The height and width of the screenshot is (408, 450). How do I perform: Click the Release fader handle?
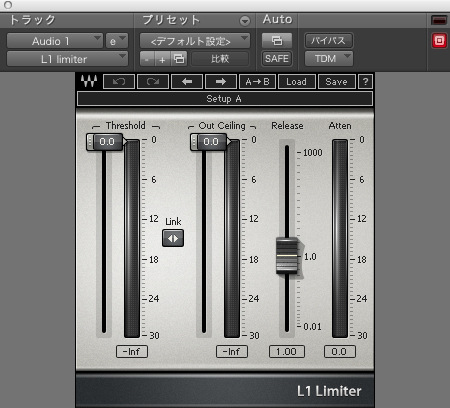click(287, 256)
